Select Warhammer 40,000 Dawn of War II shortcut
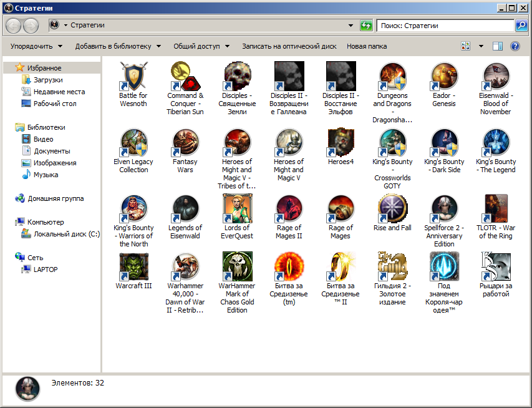532x408 pixels. pos(185,283)
